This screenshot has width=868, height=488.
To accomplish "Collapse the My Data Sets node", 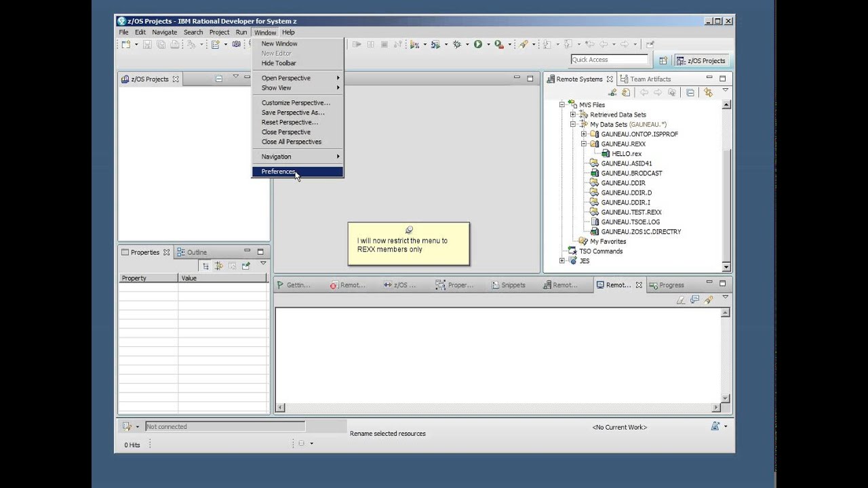I will coord(573,125).
